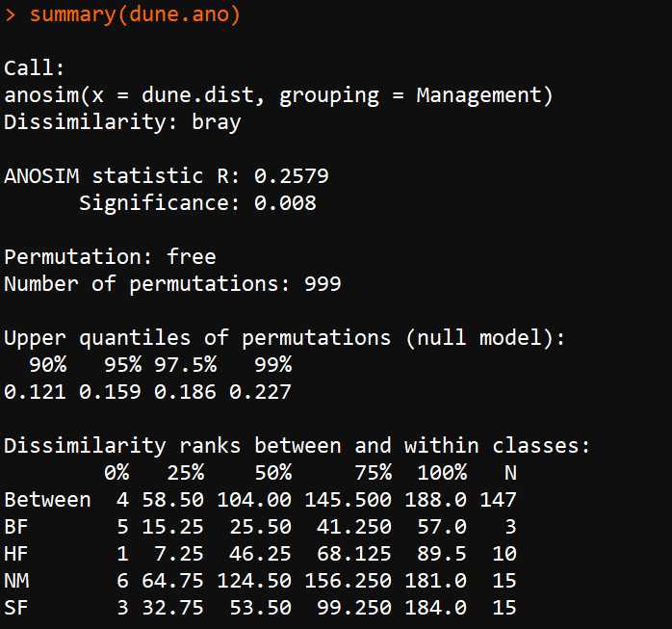Click the 'Between' row label

tap(47, 500)
